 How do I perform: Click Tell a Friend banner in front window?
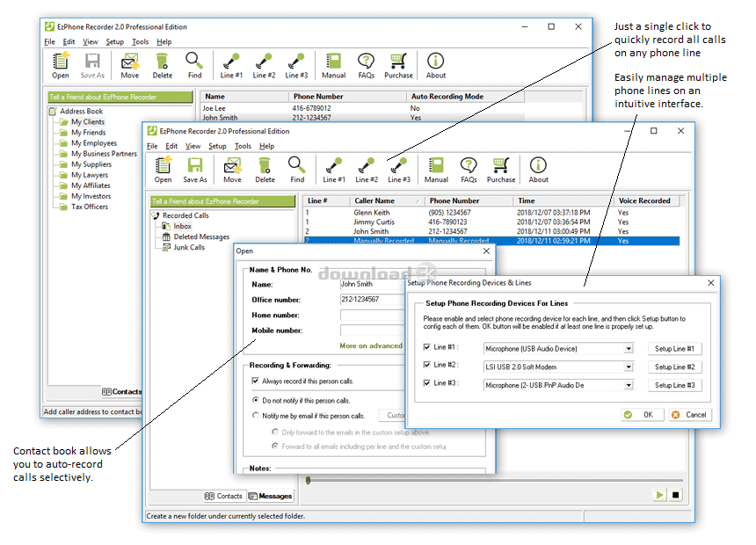click(222, 201)
